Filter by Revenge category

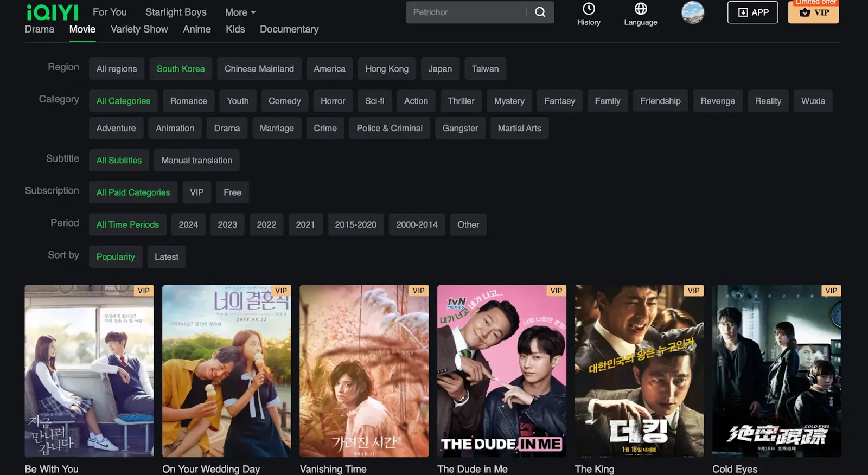point(718,101)
